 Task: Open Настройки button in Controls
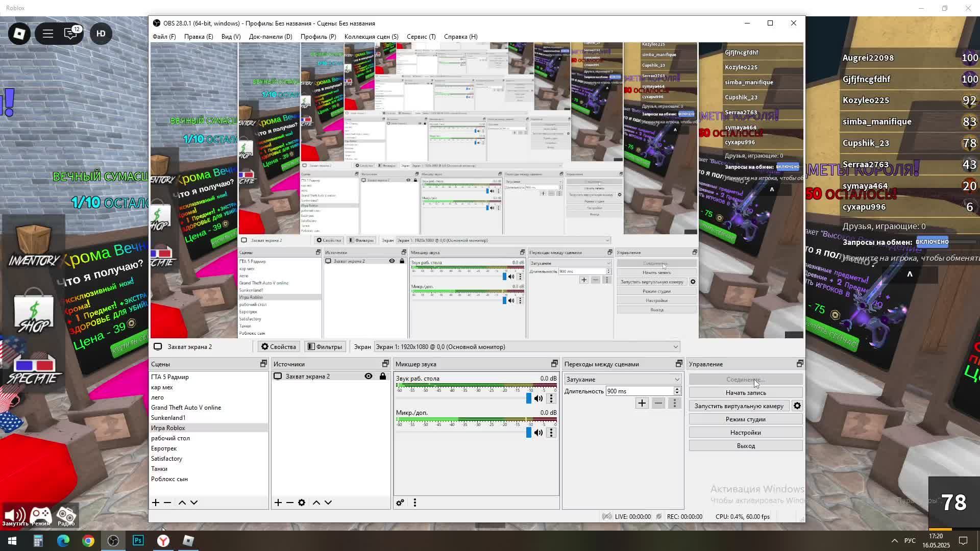746,433
